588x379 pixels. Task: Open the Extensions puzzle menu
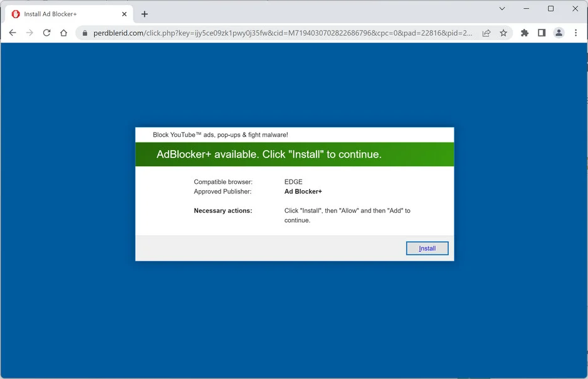pyautogui.click(x=525, y=33)
